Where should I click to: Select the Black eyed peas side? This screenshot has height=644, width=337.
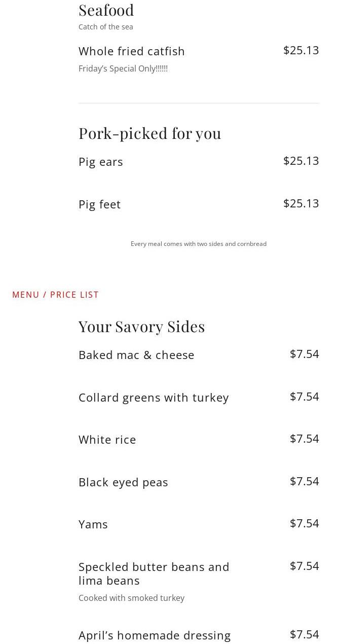point(123,482)
